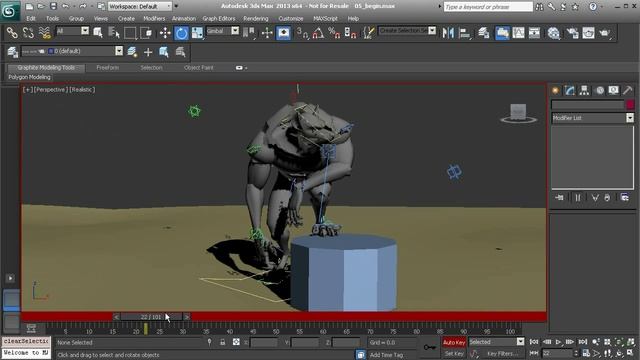
Task: Click the Polygon Modeling panel label
Action: [29, 77]
